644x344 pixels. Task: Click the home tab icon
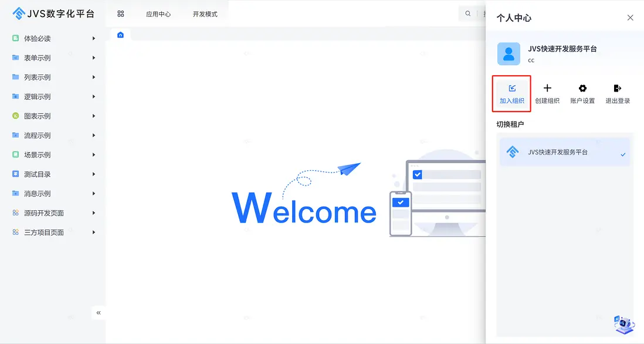click(x=120, y=35)
